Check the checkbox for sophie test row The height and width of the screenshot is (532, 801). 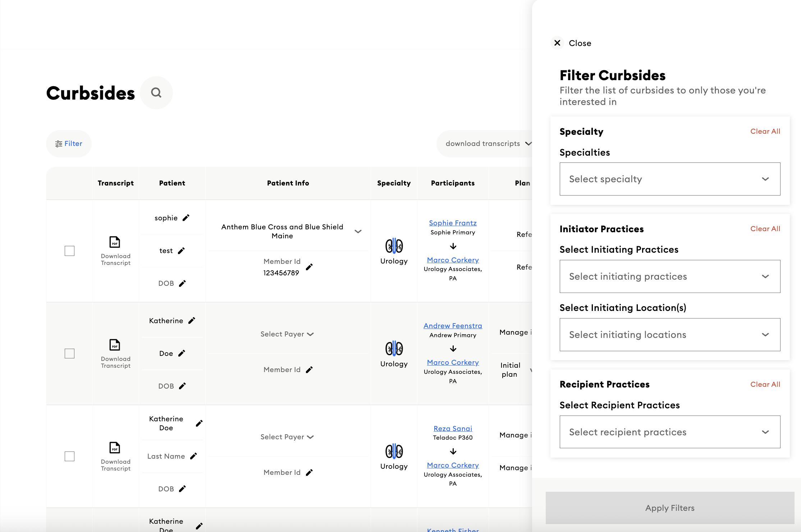click(69, 251)
